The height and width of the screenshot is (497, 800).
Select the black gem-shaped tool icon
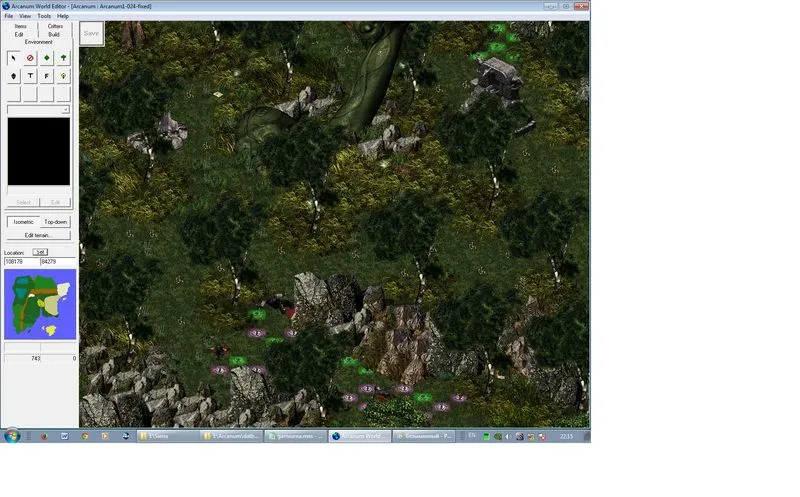point(14,76)
